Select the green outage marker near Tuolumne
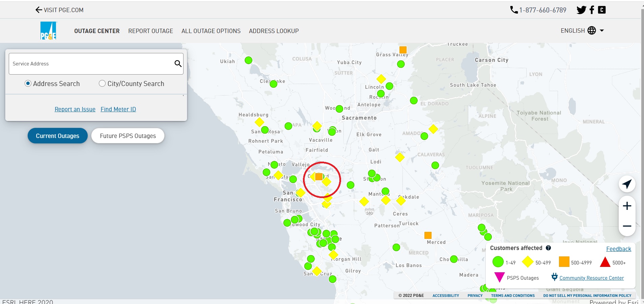644x304 pixels. [x=435, y=165]
